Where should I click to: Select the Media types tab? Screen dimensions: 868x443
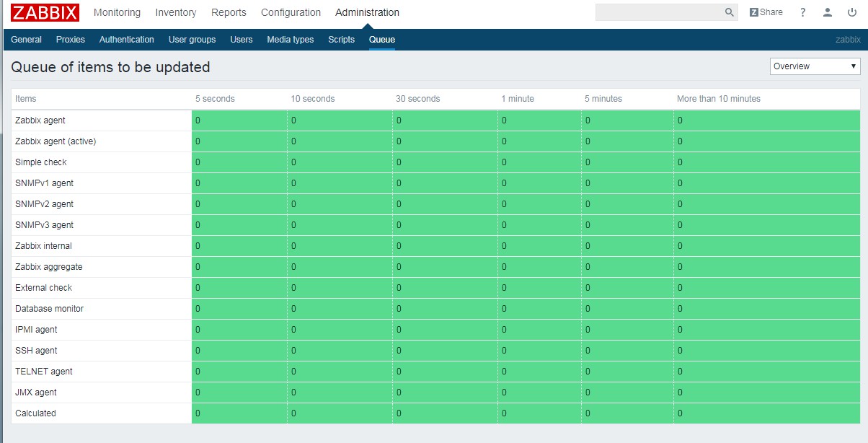[291, 40]
